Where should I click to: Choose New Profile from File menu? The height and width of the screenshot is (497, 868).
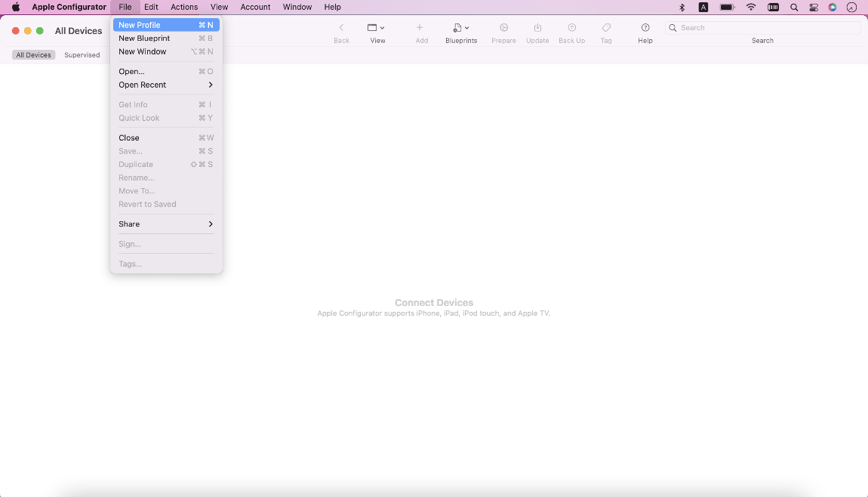(x=165, y=25)
